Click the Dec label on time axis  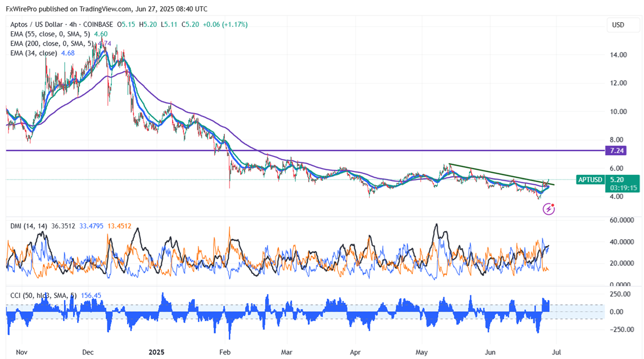pos(88,352)
